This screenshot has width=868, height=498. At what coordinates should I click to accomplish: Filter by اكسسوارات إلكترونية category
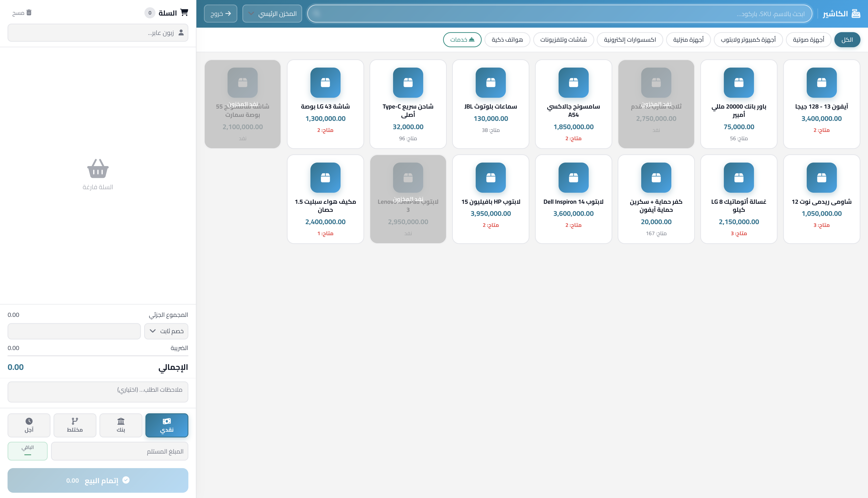[630, 40]
